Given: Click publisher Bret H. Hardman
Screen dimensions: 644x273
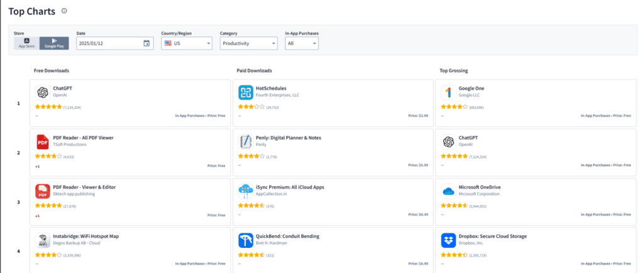Looking at the screenshot, I should [270, 243].
